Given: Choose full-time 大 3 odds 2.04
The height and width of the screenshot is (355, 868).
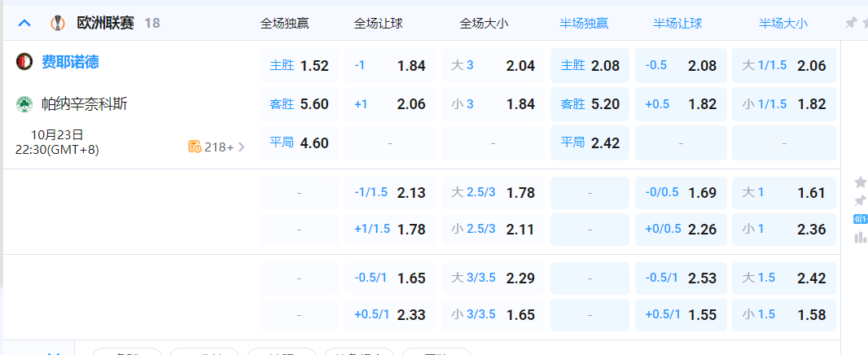Looking at the screenshot, I should pyautogui.click(x=493, y=66).
